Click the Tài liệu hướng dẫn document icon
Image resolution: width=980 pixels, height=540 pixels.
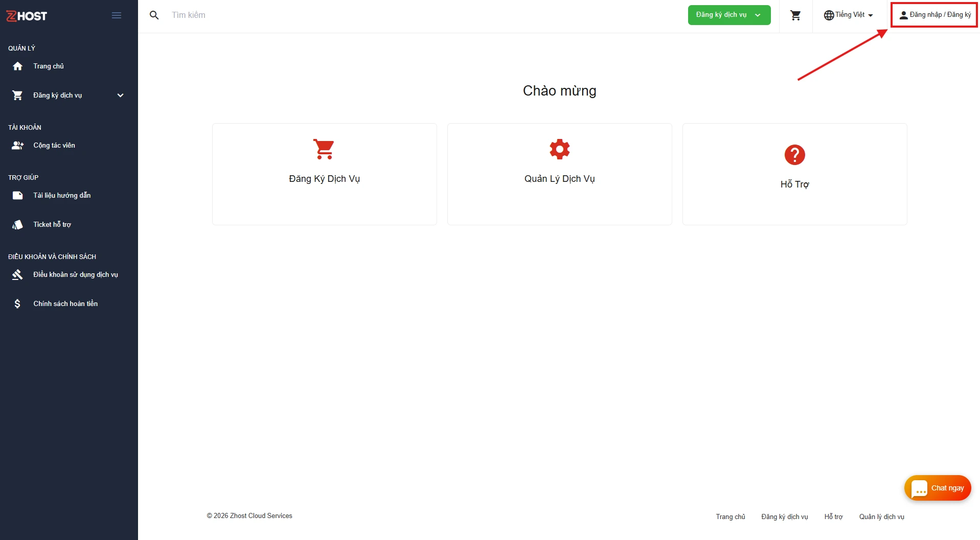coord(18,195)
